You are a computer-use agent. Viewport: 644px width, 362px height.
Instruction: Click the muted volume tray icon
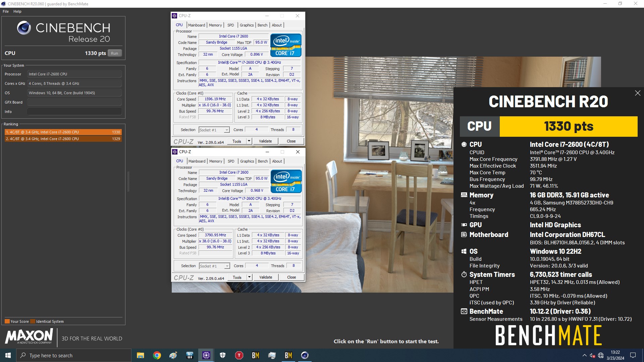[x=593, y=355]
